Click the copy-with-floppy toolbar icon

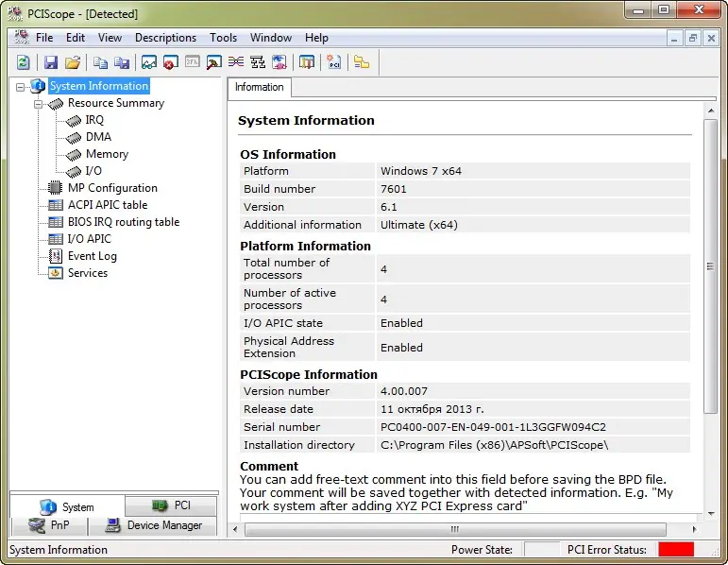(122, 62)
